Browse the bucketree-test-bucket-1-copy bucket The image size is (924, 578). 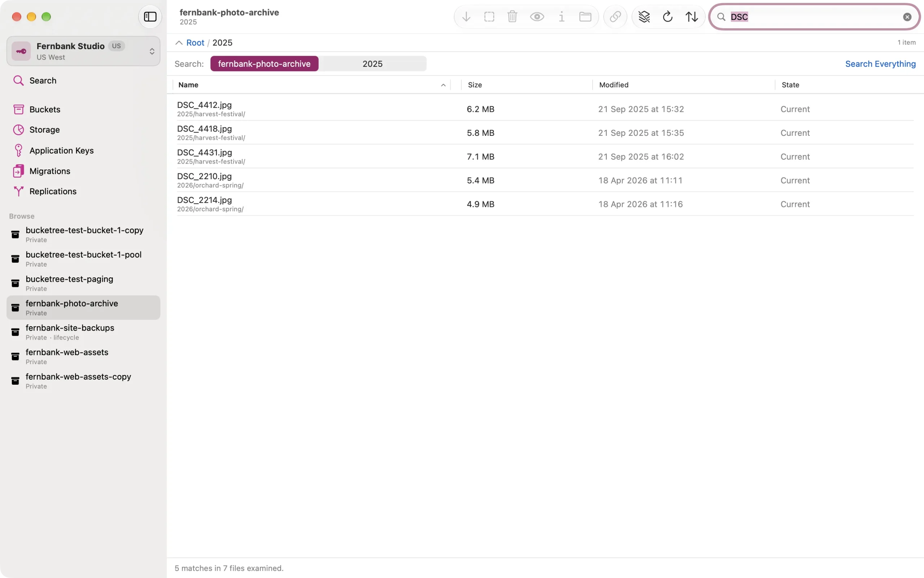point(83,235)
